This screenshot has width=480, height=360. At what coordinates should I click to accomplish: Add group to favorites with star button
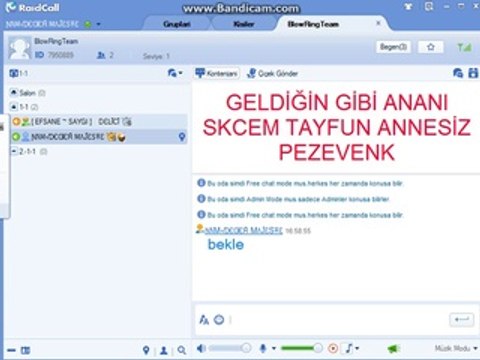point(431,47)
